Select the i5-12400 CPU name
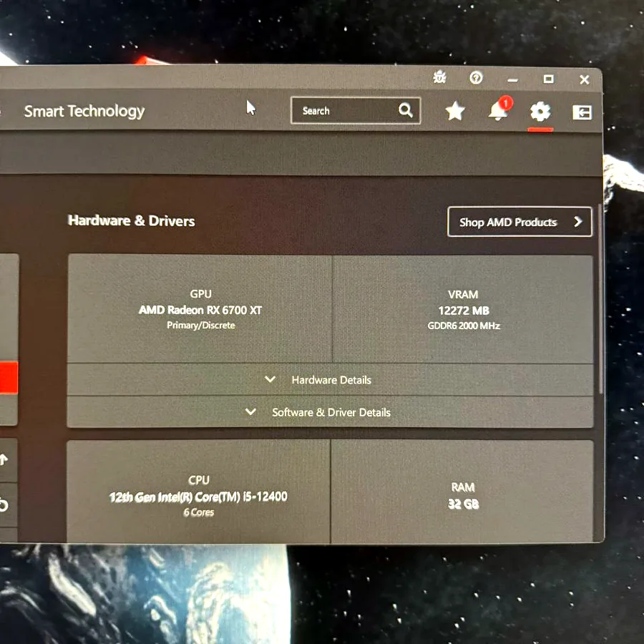 (x=198, y=497)
